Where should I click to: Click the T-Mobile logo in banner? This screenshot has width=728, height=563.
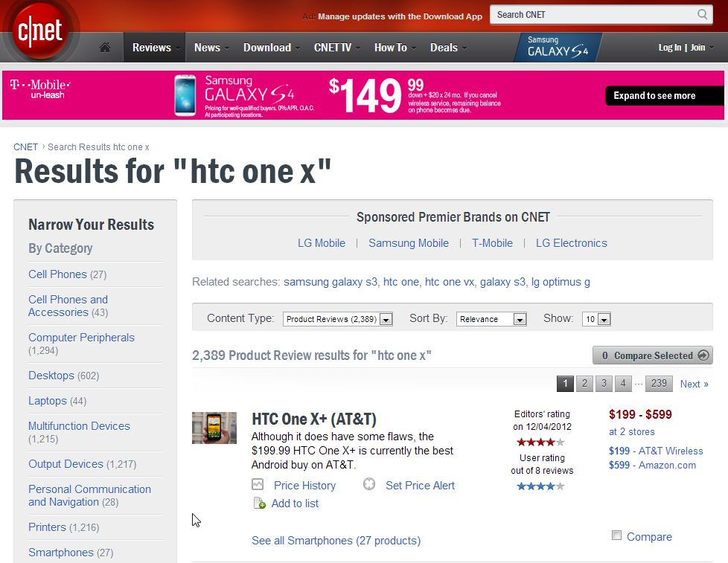click(40, 89)
